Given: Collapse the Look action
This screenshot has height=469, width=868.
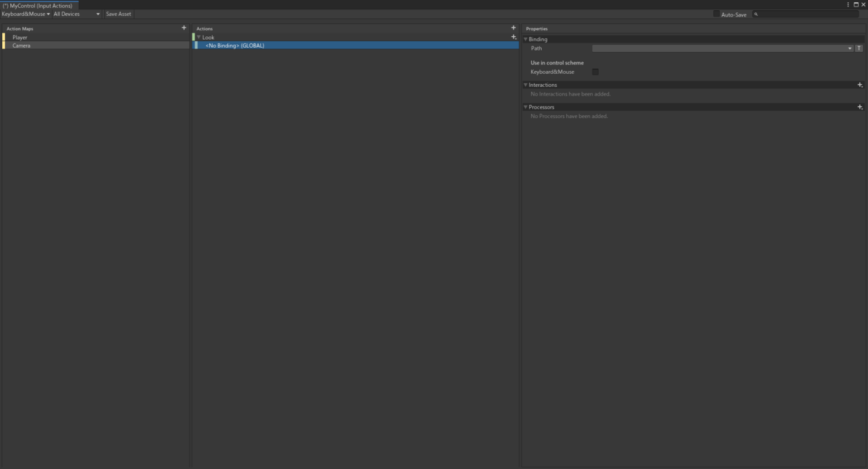Looking at the screenshot, I should coord(199,37).
